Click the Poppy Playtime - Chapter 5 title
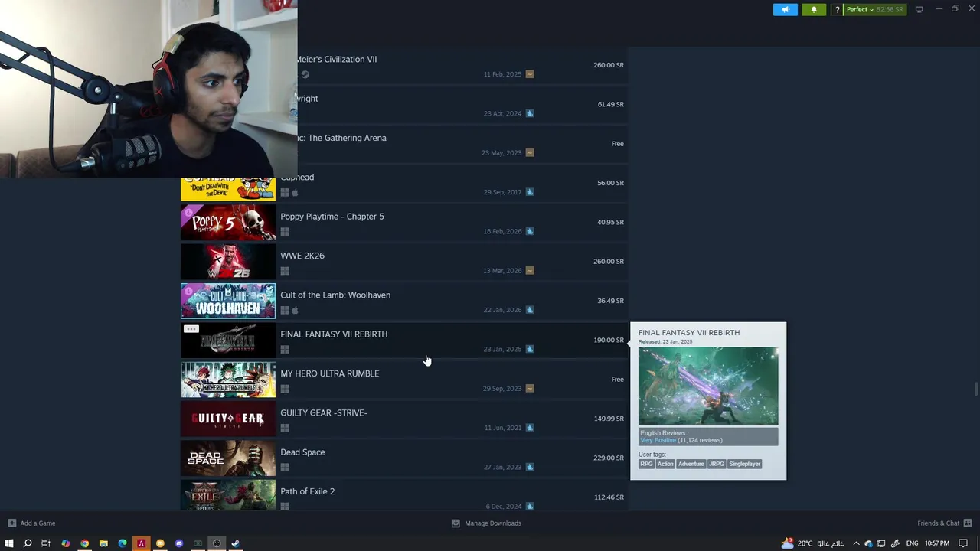The height and width of the screenshot is (551, 980). [x=332, y=217]
